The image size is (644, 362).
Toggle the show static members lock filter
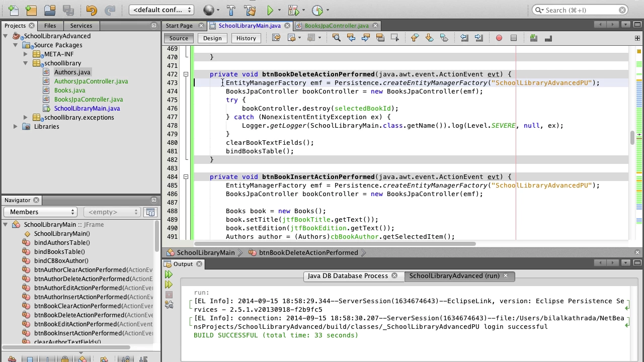point(64,359)
